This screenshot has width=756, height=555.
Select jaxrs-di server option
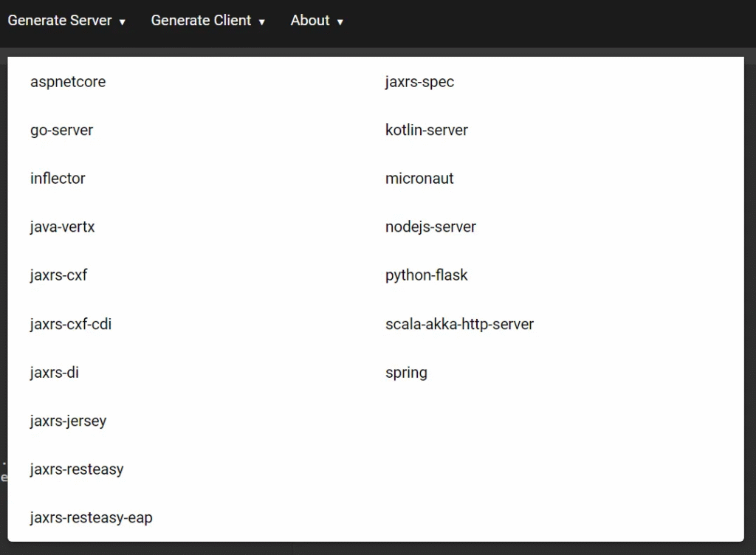click(54, 373)
